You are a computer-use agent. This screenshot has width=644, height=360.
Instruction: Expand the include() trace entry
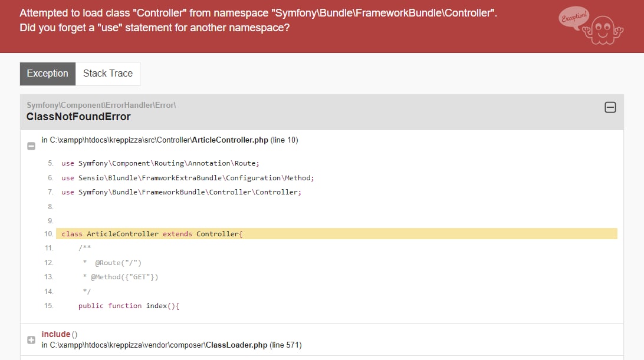click(31, 340)
